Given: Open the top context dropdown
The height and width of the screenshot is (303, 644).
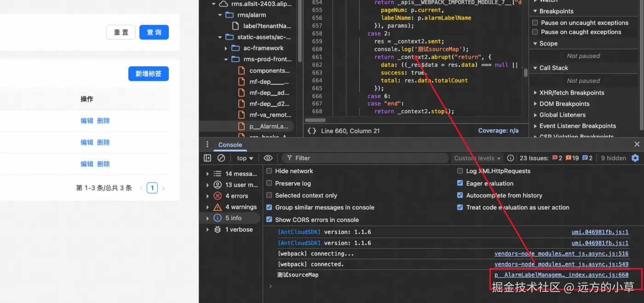Looking at the screenshot, I should (x=245, y=158).
